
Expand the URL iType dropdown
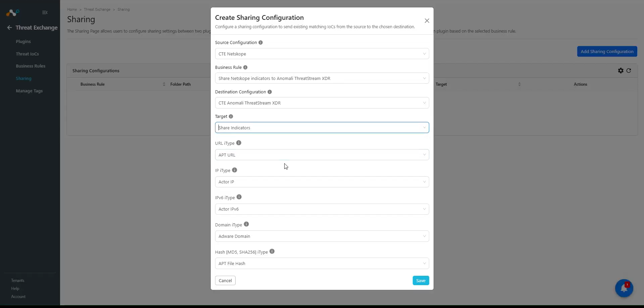point(322,155)
